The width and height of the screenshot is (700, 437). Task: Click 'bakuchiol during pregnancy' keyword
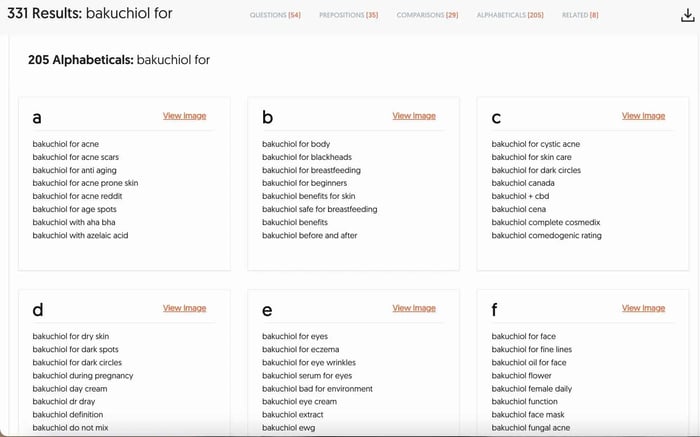click(x=83, y=375)
